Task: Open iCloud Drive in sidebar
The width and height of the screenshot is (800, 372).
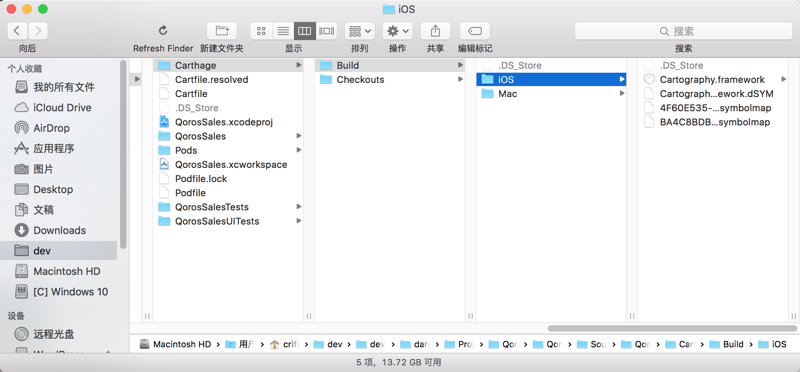Action: [62, 108]
